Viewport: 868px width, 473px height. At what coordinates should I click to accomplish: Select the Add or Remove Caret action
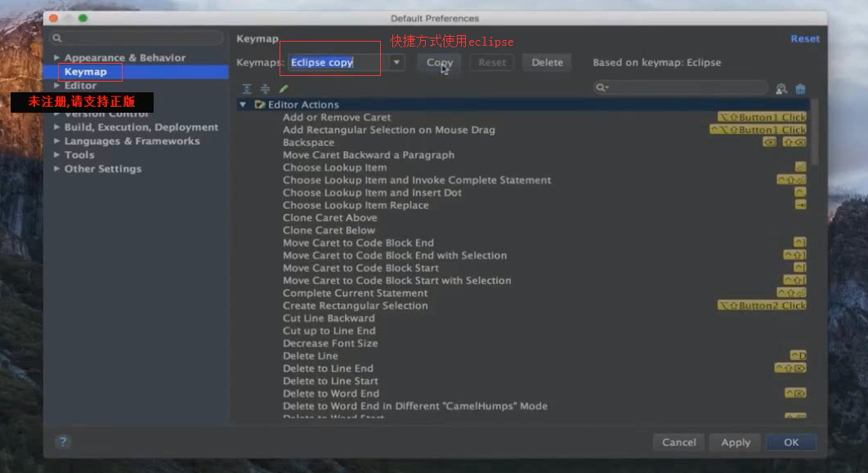[337, 118]
